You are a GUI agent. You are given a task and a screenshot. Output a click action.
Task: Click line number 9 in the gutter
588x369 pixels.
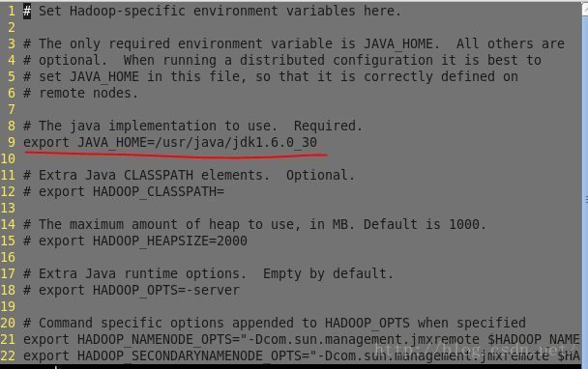click(12, 142)
